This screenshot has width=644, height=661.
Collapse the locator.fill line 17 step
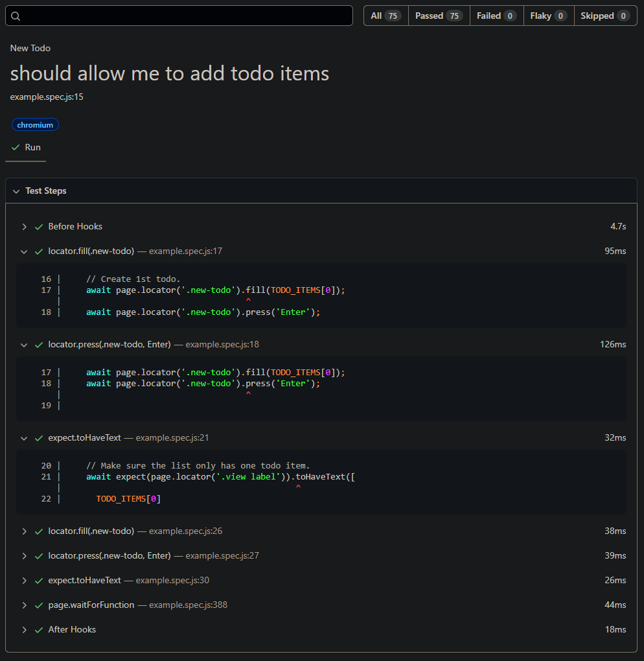[x=24, y=251]
